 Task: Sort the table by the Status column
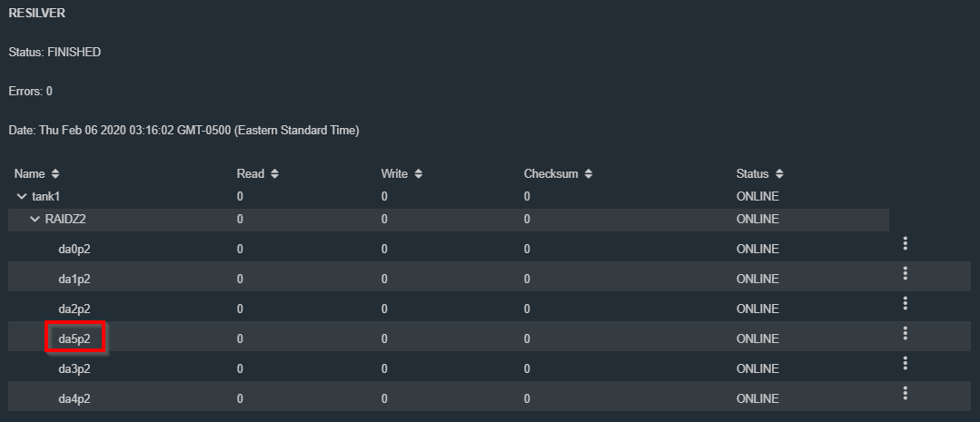tap(778, 174)
